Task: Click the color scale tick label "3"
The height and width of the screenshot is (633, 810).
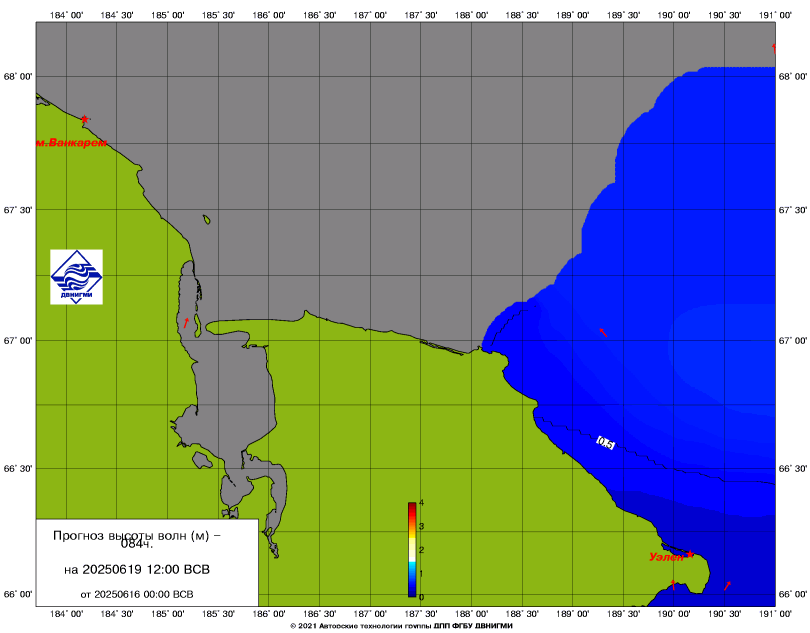Action: 422,526
